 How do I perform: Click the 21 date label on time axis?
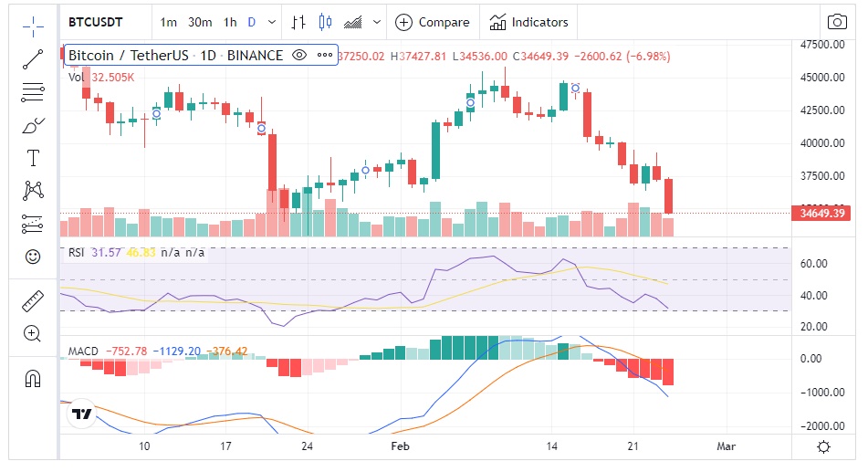click(633, 446)
